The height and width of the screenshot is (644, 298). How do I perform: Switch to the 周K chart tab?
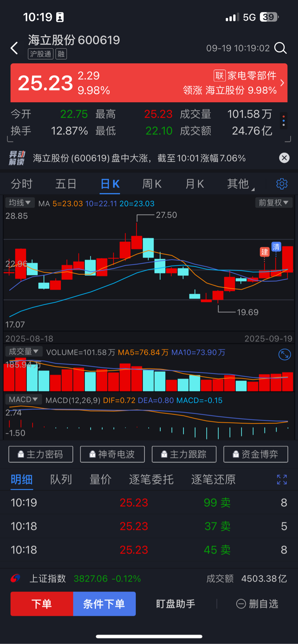point(152,184)
